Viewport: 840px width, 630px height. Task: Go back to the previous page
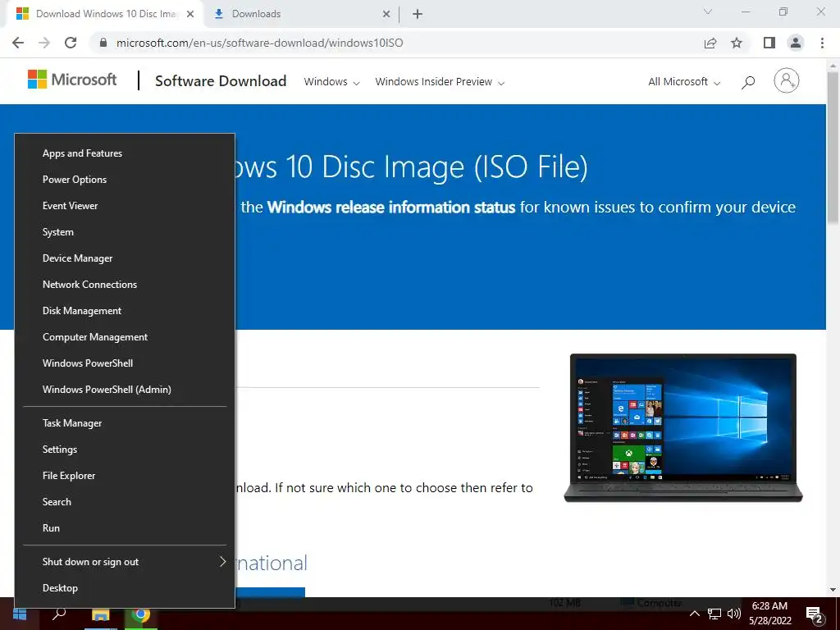(18, 43)
